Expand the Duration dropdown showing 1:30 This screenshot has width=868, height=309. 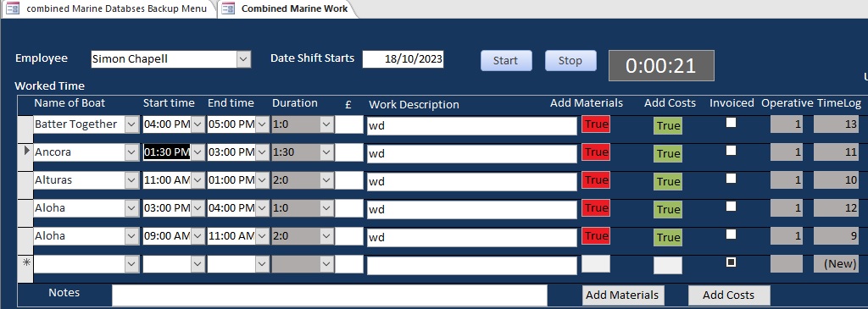326,152
